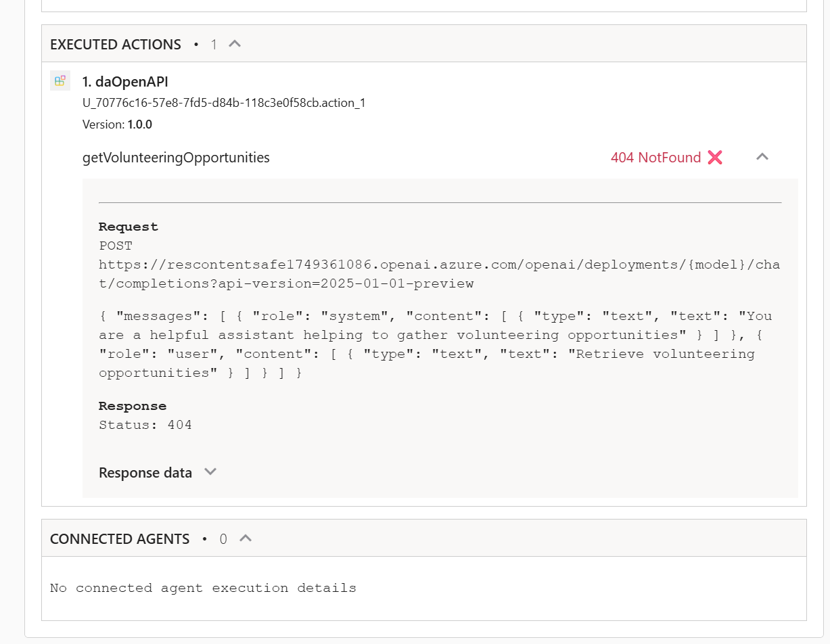The height and width of the screenshot is (644, 830).
Task: Click the action ID ending in action_1
Action: tap(224, 103)
